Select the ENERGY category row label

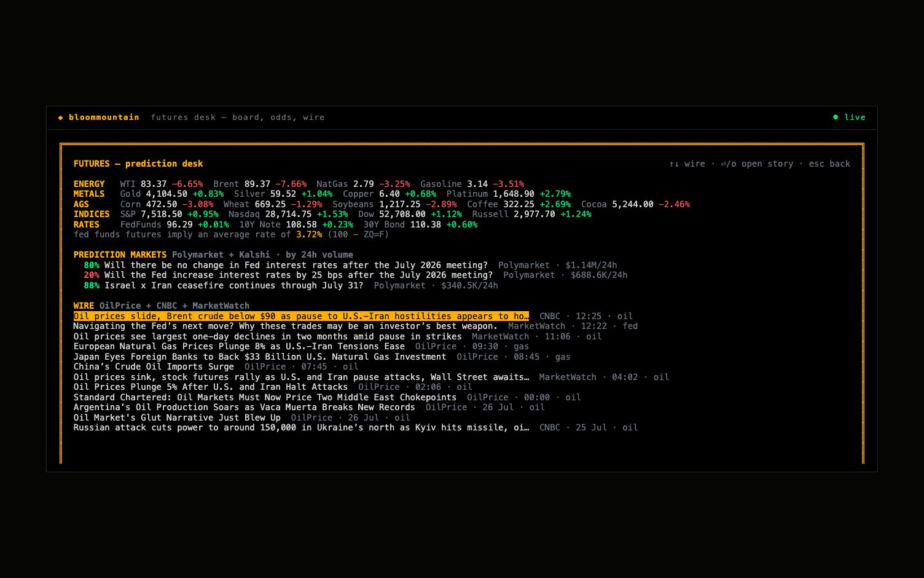click(89, 184)
